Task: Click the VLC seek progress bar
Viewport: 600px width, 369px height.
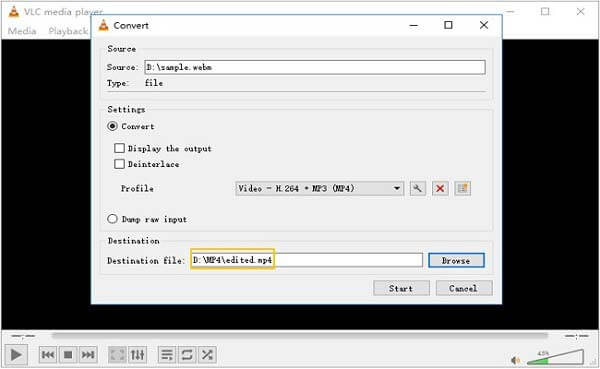Action: (x=300, y=336)
